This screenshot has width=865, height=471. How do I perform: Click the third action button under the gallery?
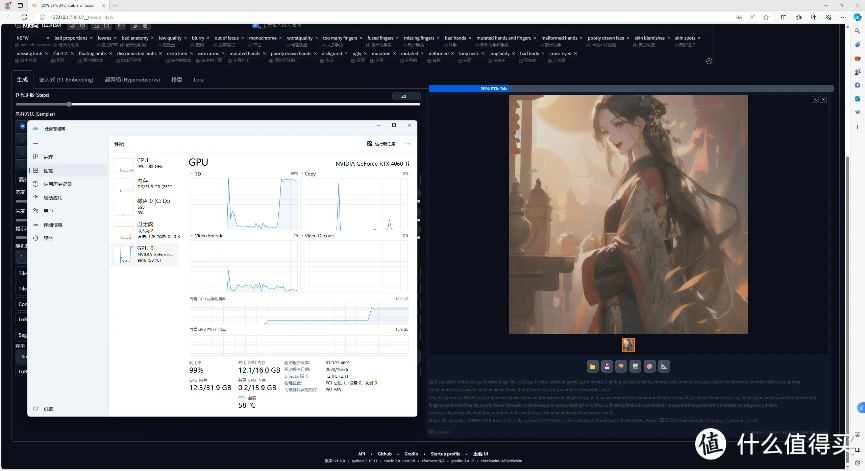coord(621,366)
